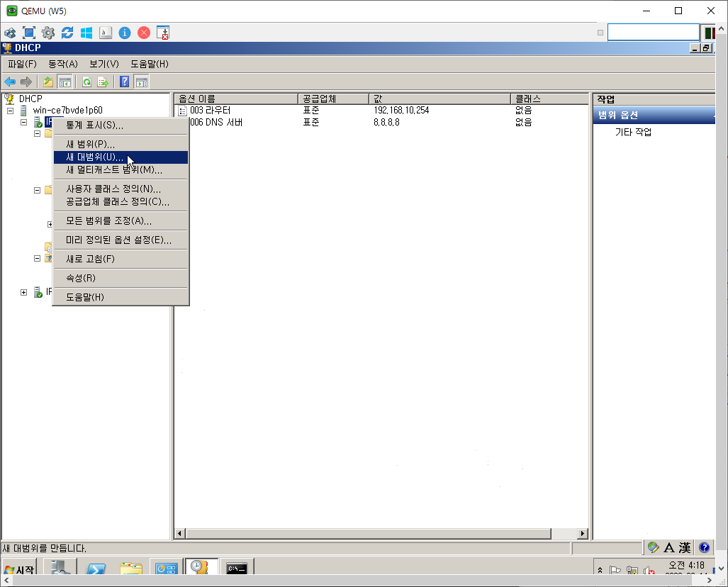
Task: Click the gray forward arrow
Action: pyautogui.click(x=26, y=82)
